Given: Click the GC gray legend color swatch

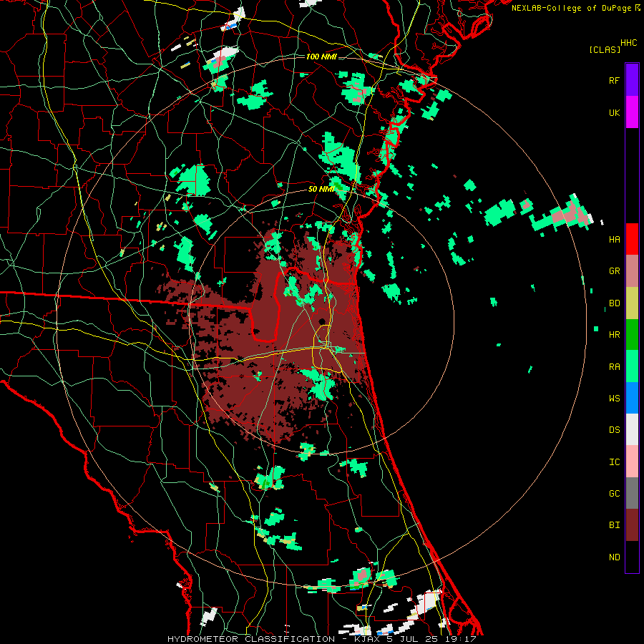Looking at the screenshot, I should coord(632,493).
